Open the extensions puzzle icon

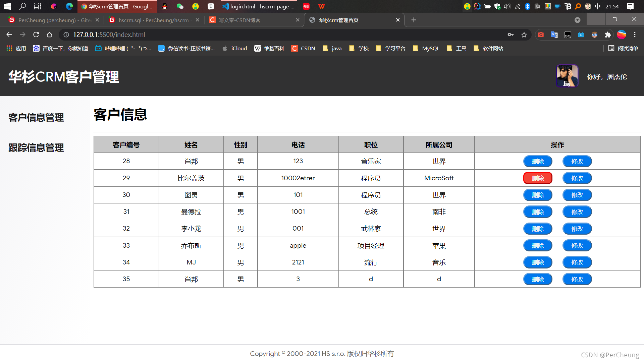pyautogui.click(x=608, y=35)
